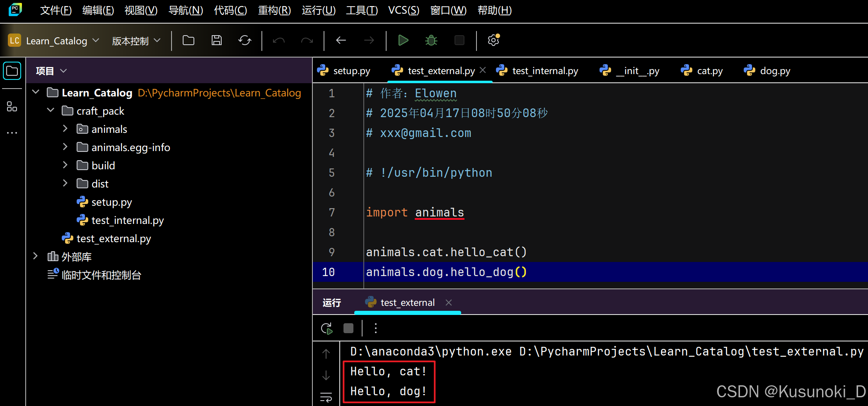
Task: Click the save all icon
Action: click(x=216, y=40)
